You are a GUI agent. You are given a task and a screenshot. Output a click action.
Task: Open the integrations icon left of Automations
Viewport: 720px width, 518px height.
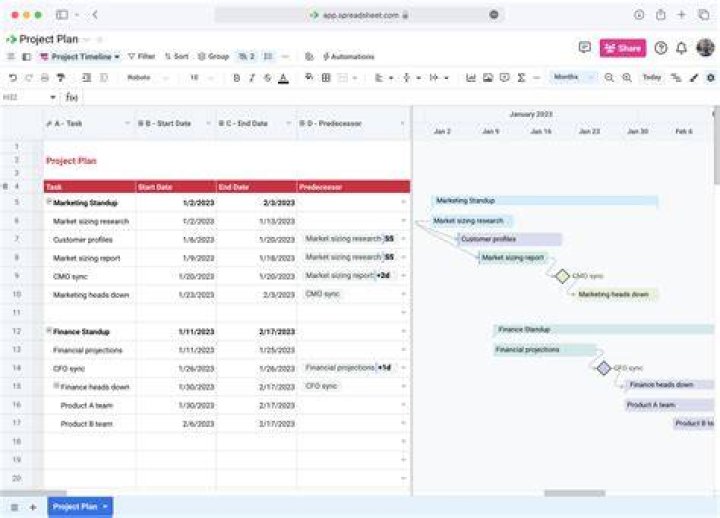point(309,56)
